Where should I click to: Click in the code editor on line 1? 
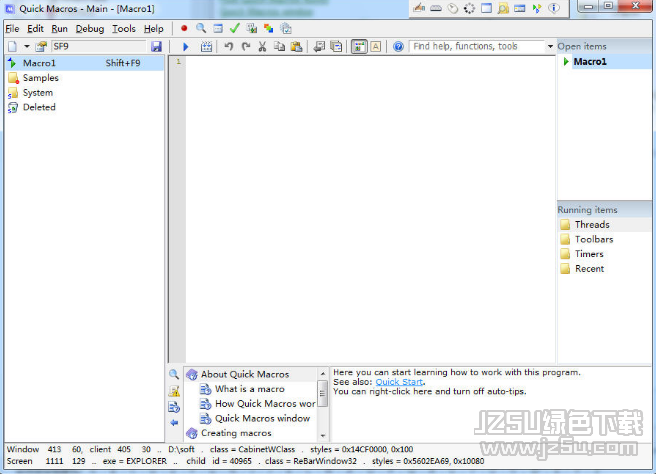pos(370,62)
